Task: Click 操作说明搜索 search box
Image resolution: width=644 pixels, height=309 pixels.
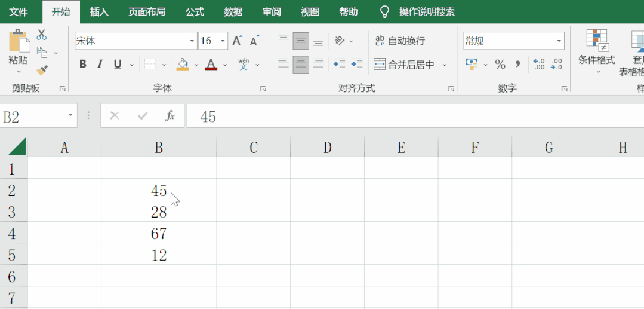Action: pos(426,12)
